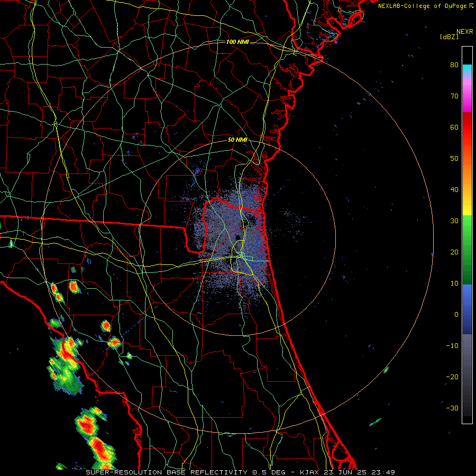Click the 10 value on dBZ scale
Viewport: 476px width, 476px height.
tap(454, 283)
